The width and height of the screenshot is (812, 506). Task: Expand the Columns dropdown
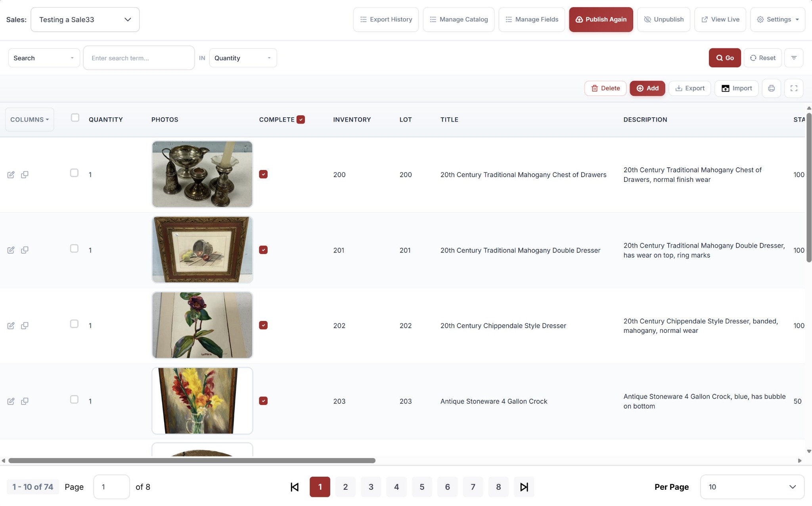[x=29, y=120]
